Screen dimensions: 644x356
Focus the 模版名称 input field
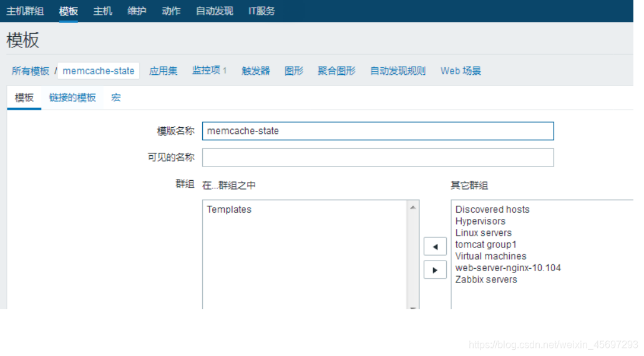point(378,131)
